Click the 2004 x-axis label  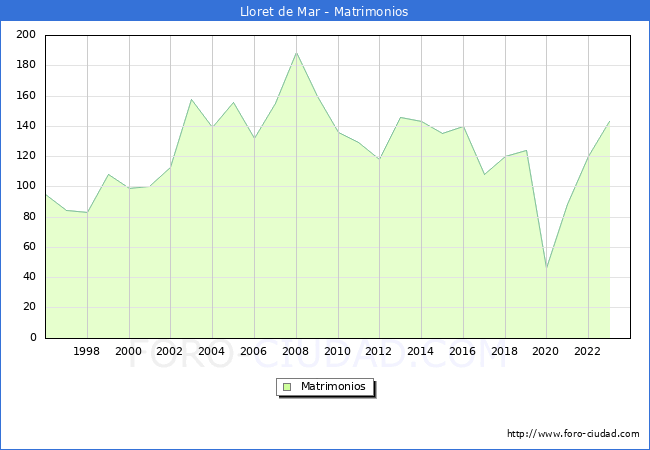click(211, 351)
